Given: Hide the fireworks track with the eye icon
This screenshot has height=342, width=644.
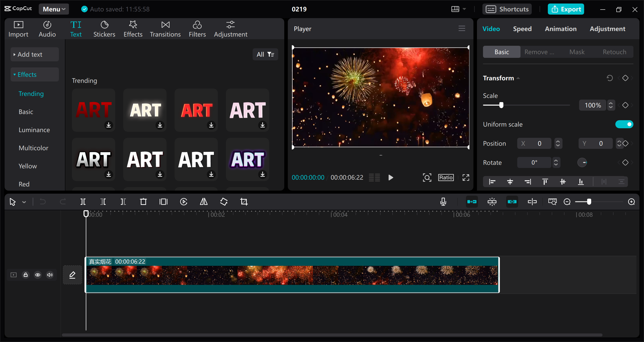Looking at the screenshot, I should 38,275.
